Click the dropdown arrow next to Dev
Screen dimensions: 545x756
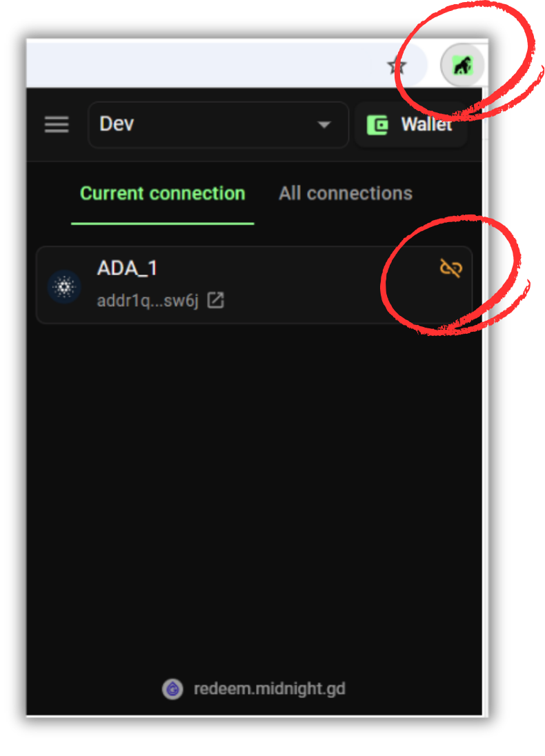coord(324,125)
